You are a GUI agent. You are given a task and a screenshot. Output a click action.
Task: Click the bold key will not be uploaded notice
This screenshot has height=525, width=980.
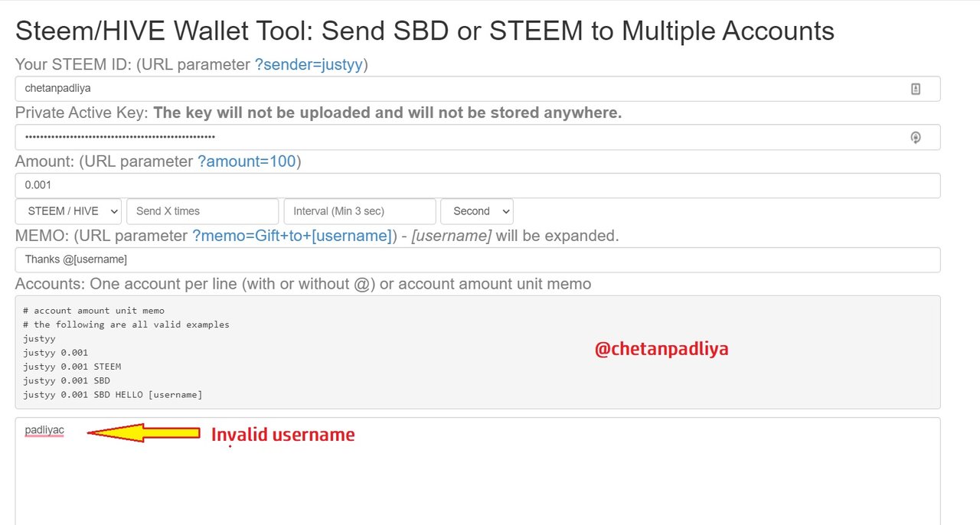click(x=387, y=112)
